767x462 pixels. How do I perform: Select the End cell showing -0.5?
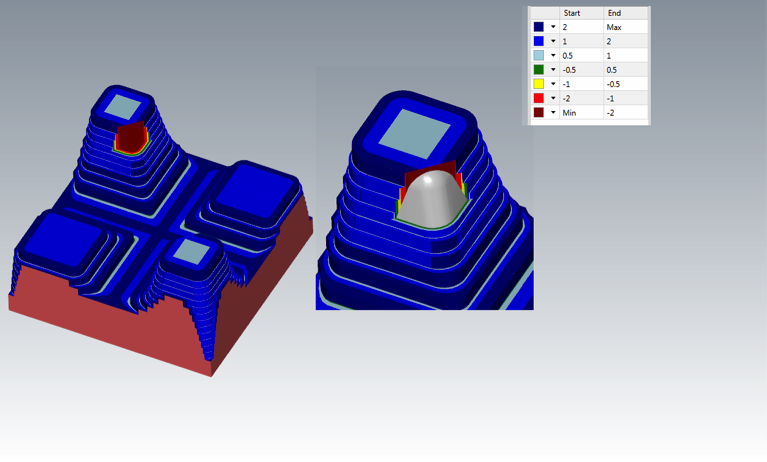coord(626,84)
